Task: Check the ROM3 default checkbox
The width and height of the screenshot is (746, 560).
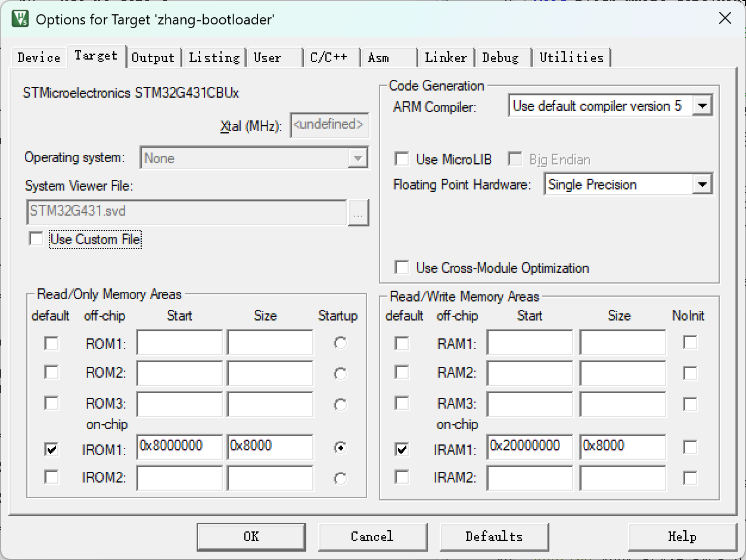Action: 52,403
